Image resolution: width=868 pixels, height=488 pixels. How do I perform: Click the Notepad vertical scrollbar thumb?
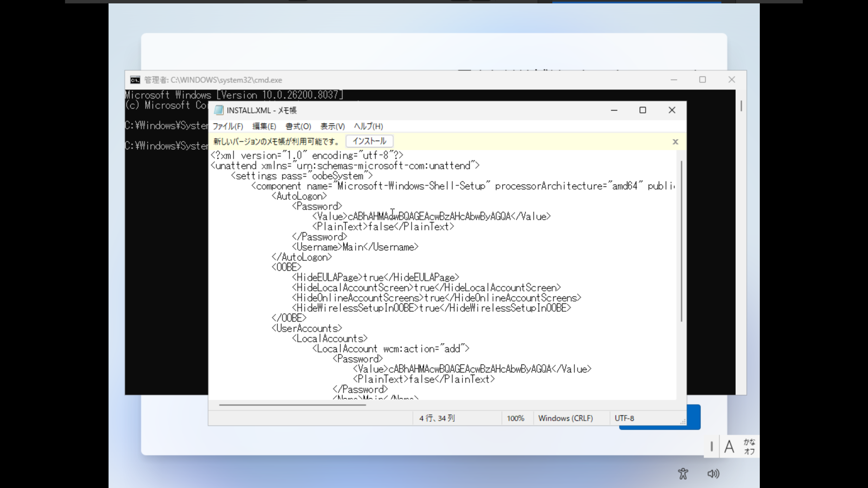tap(681, 241)
